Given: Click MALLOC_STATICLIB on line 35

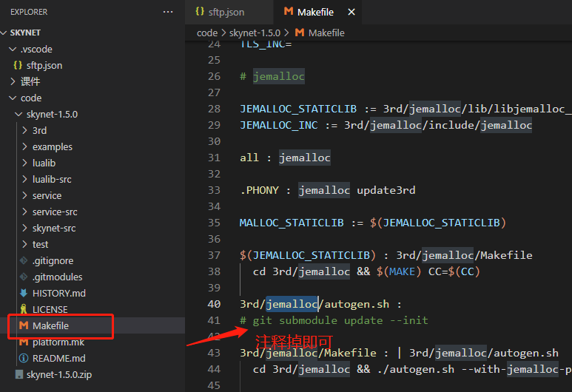Looking at the screenshot, I should pyautogui.click(x=292, y=223).
